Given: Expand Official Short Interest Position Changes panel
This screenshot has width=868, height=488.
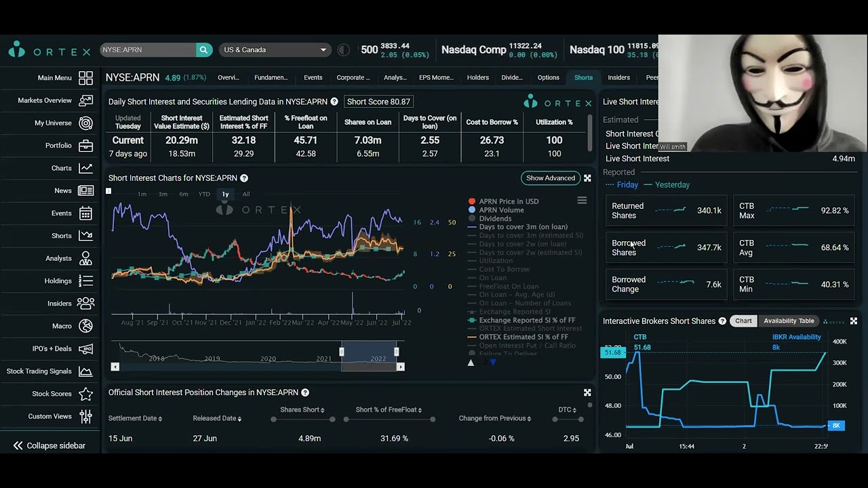Looking at the screenshot, I should (587, 392).
